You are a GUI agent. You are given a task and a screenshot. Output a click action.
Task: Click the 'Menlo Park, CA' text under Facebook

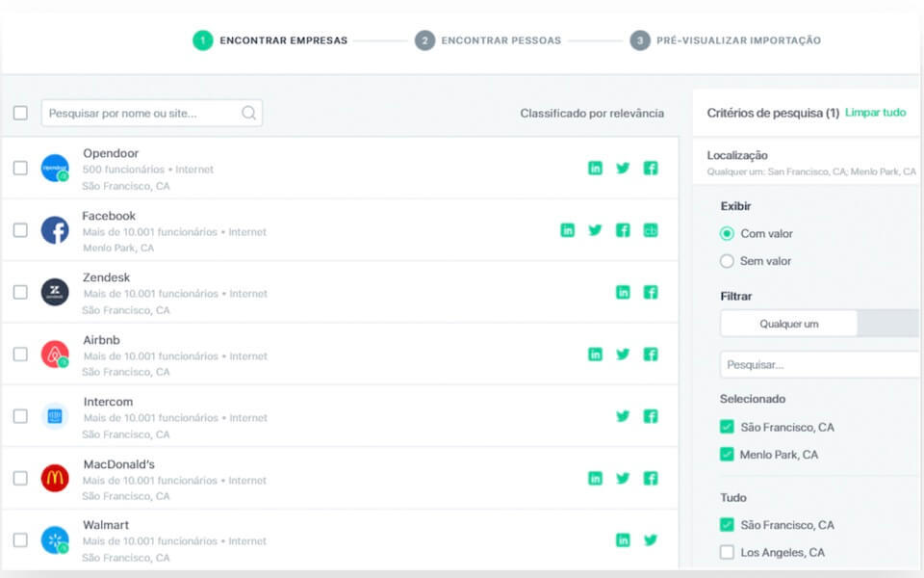point(118,248)
